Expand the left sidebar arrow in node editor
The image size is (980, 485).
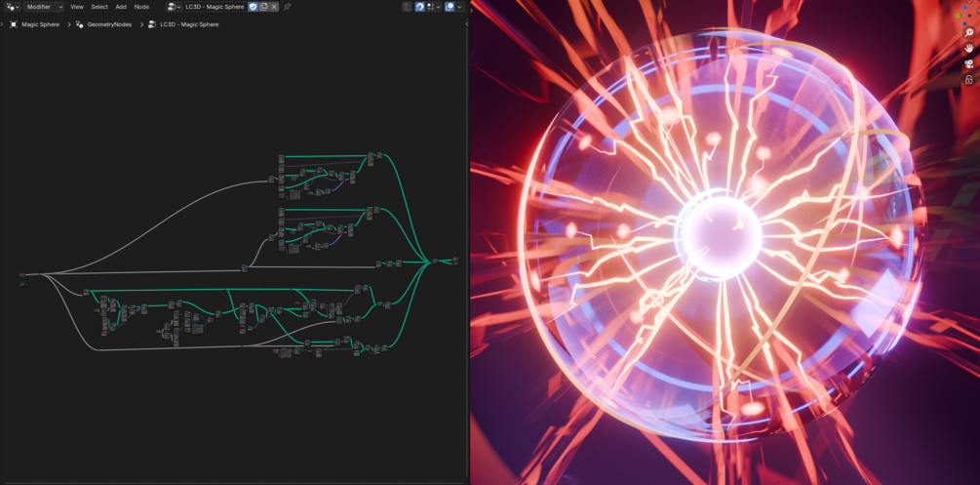tap(2, 24)
